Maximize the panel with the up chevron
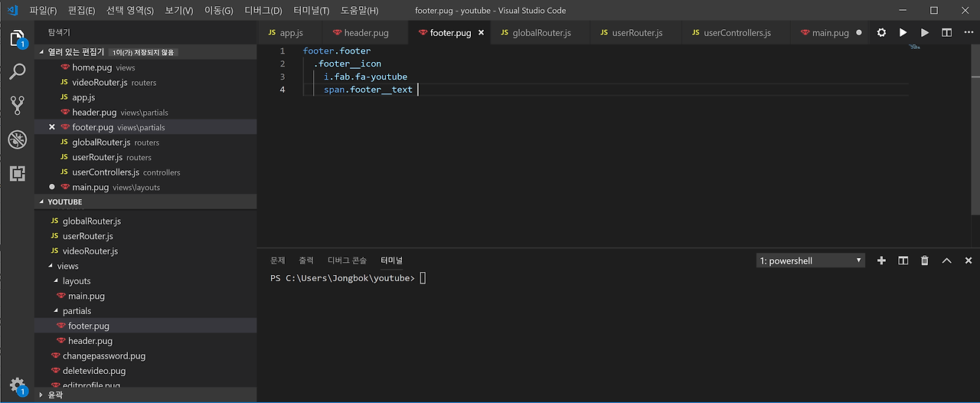980x403 pixels. (x=947, y=260)
